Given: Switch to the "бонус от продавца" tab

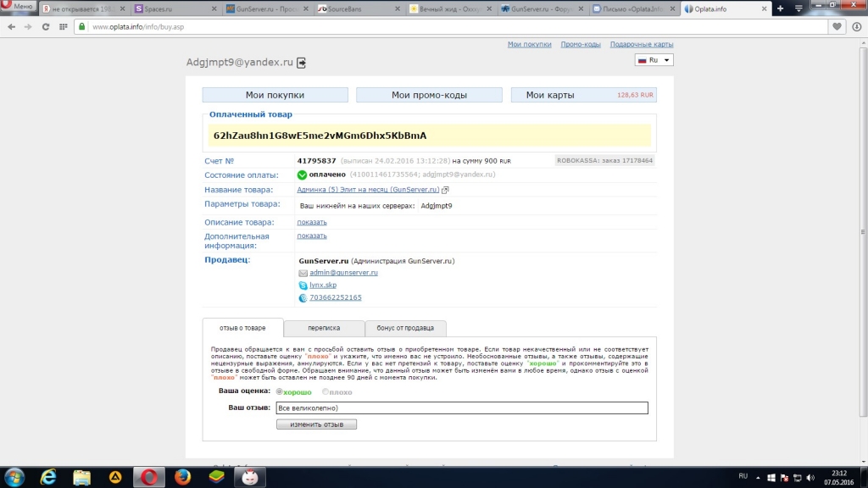Looking at the screenshot, I should tap(405, 328).
